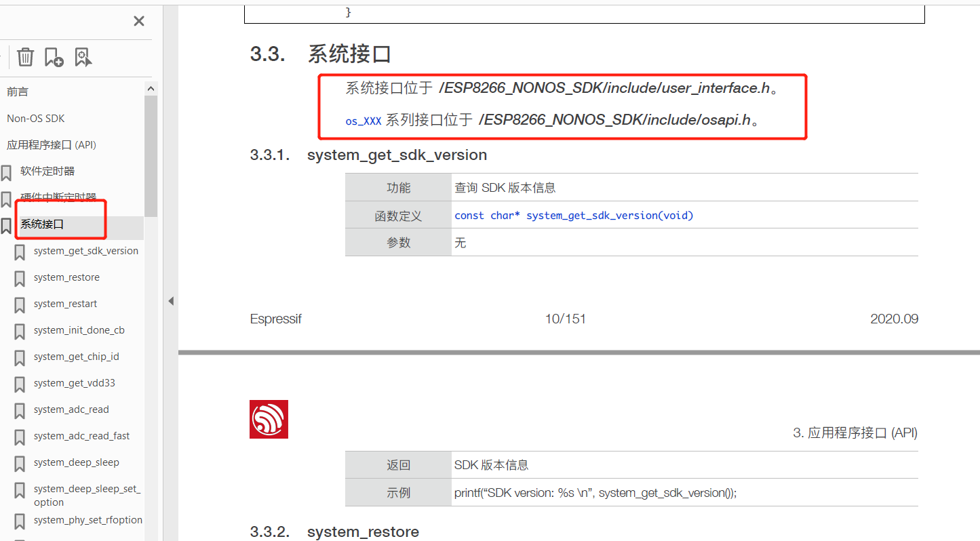
Task: Go to system_adc_read bookmark
Action: (71, 409)
